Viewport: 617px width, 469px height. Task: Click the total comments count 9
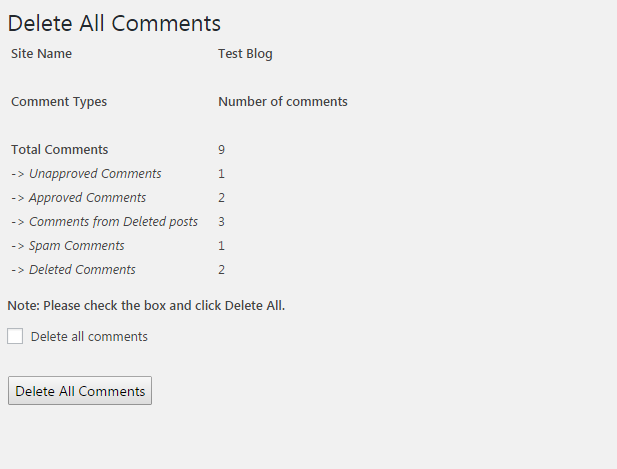click(x=222, y=150)
